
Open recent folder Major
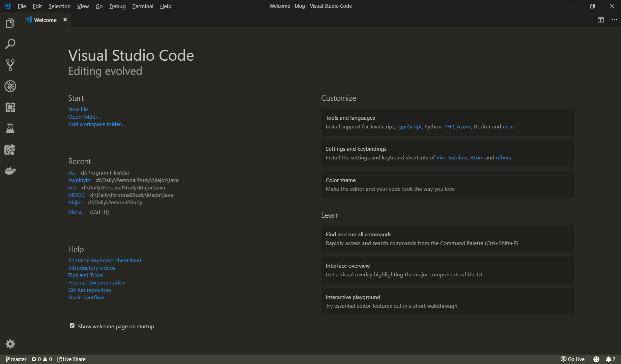coord(75,202)
